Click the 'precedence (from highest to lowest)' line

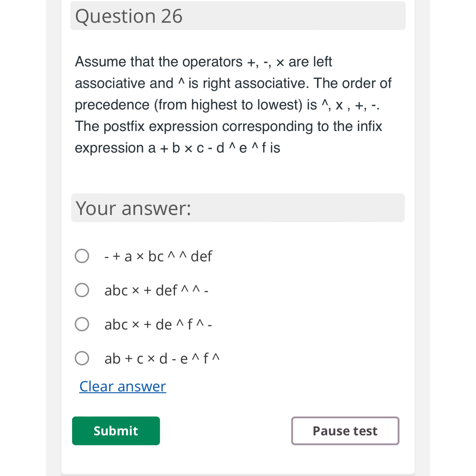coord(227,105)
